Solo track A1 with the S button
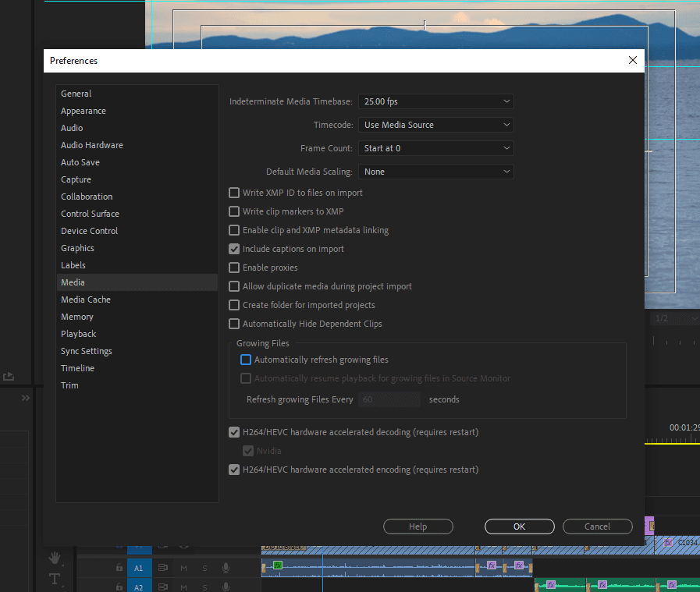The image size is (700, 592). 204,568
